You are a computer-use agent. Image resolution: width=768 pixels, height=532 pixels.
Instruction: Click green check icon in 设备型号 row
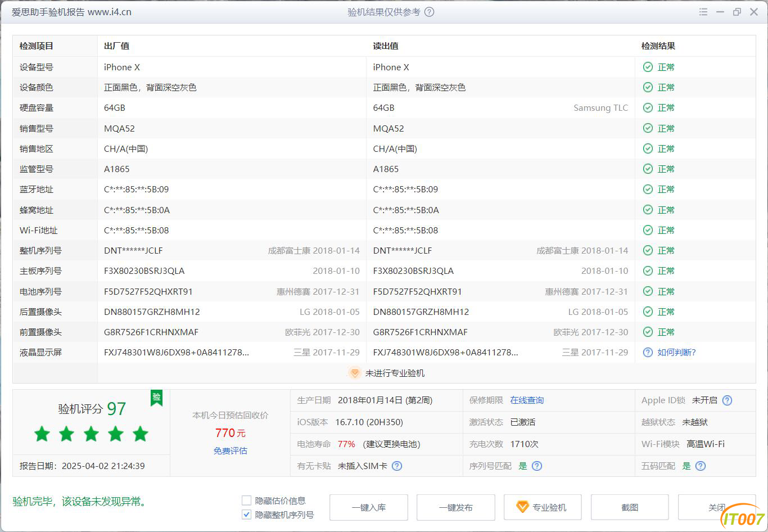tap(648, 67)
